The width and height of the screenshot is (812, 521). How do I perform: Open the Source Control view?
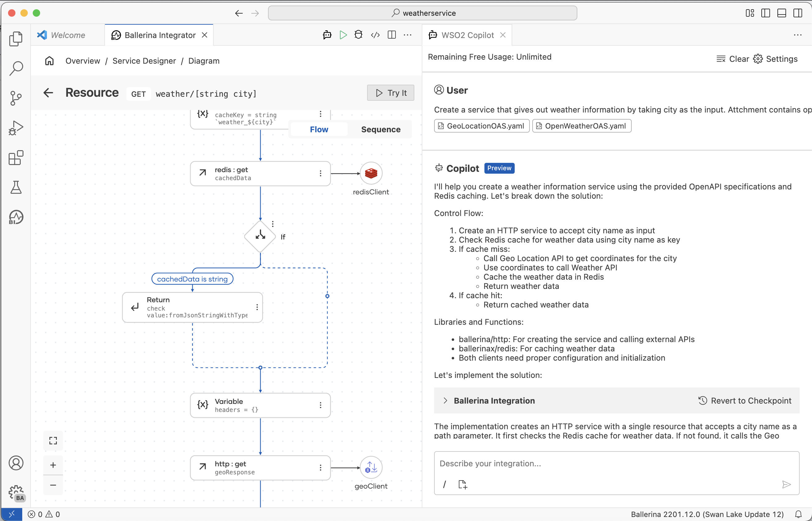click(x=16, y=98)
